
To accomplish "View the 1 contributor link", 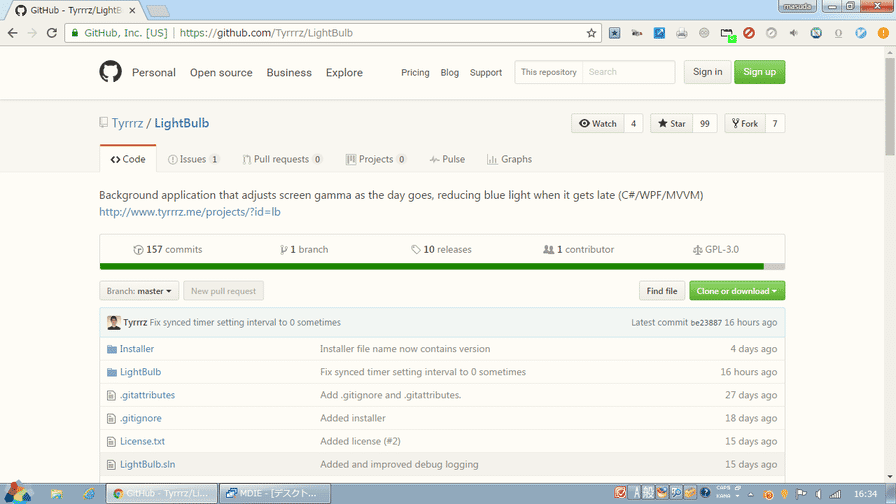I will 578,250.
